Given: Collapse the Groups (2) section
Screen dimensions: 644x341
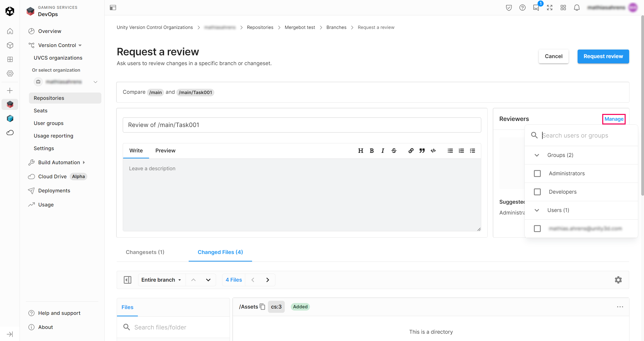Looking at the screenshot, I should coord(537,155).
